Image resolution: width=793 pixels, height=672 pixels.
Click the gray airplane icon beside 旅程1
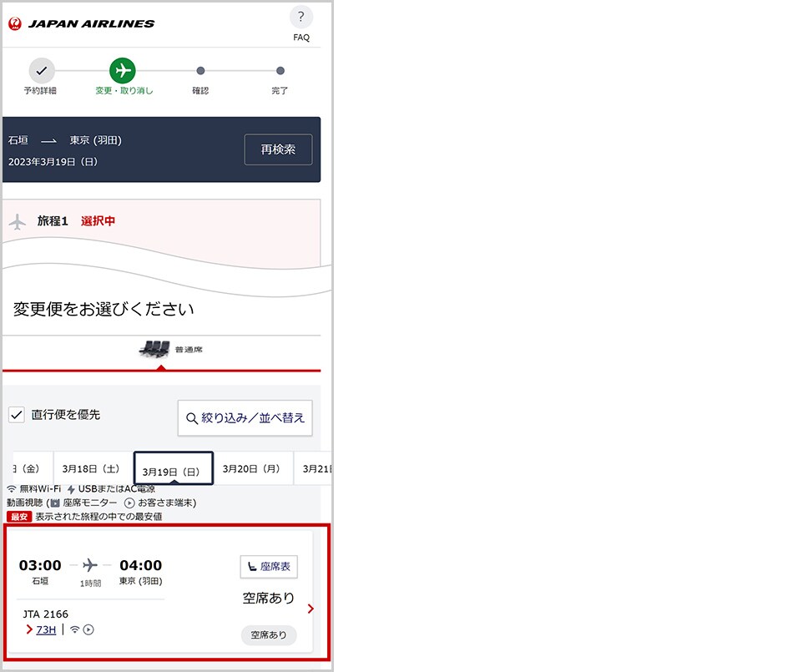[x=18, y=222]
